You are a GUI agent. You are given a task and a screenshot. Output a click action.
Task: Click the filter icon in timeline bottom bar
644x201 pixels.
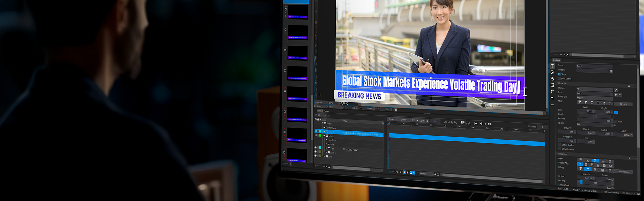click(405, 172)
